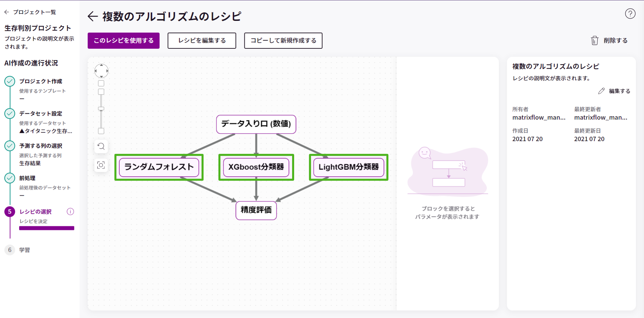This screenshot has width=644, height=318.
Task: Click the zoom slider bottom square button
Action: (101, 131)
